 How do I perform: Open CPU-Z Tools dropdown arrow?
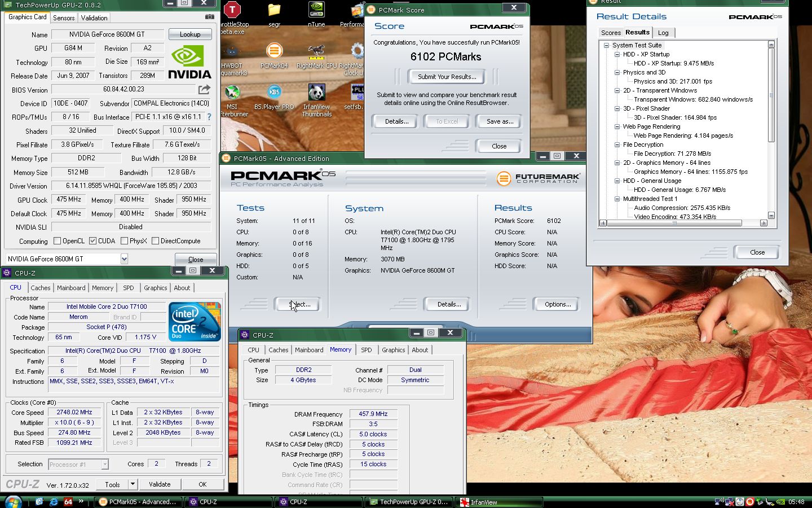coord(132,484)
